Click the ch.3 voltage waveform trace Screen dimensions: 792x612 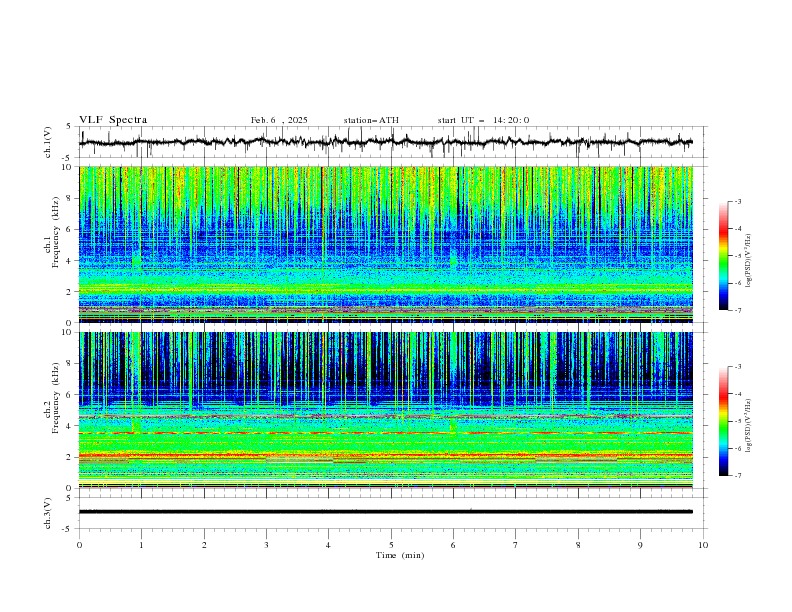[386, 512]
